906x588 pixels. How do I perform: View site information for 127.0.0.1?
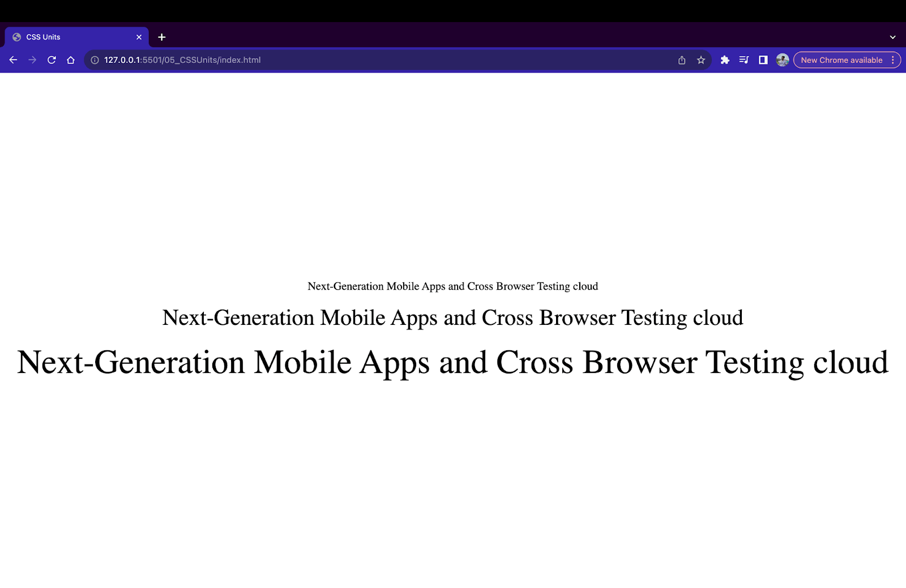click(x=95, y=60)
